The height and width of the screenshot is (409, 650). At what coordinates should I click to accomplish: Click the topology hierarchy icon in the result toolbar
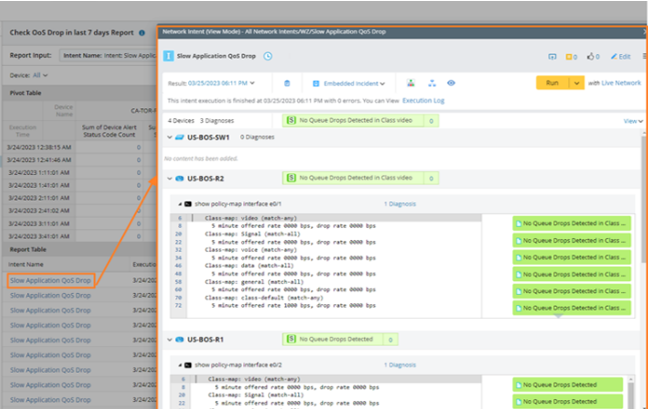(x=432, y=83)
